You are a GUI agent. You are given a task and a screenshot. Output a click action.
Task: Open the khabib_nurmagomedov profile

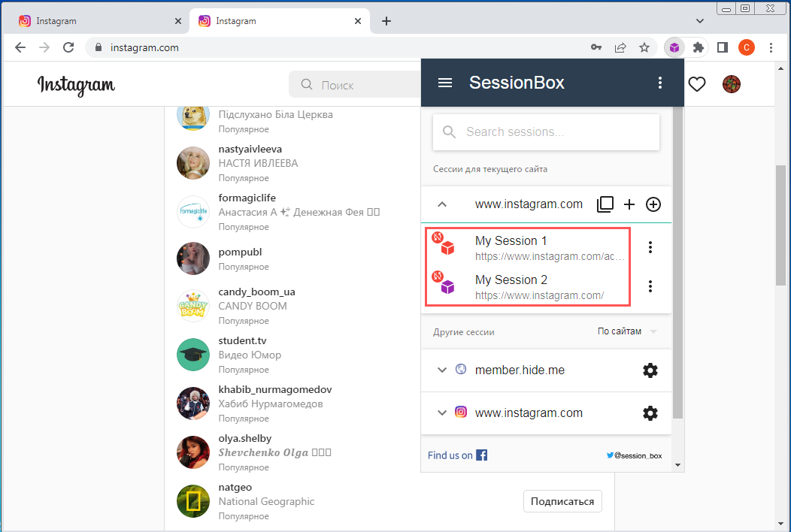[275, 390]
